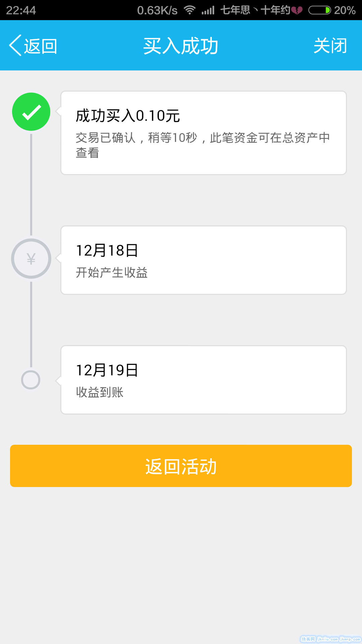The width and height of the screenshot is (362, 644).
Task: Open the 12月18日 开始产生收益 card
Action: pyautogui.click(x=203, y=260)
